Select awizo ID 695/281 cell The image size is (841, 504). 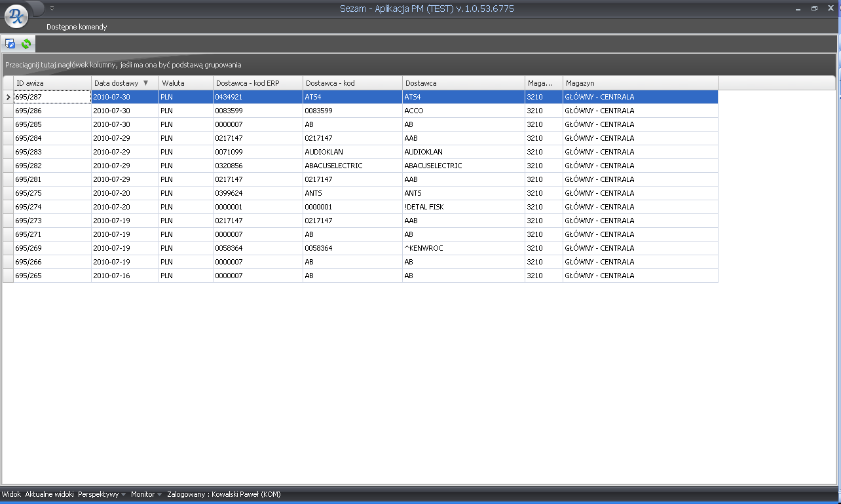tap(52, 179)
